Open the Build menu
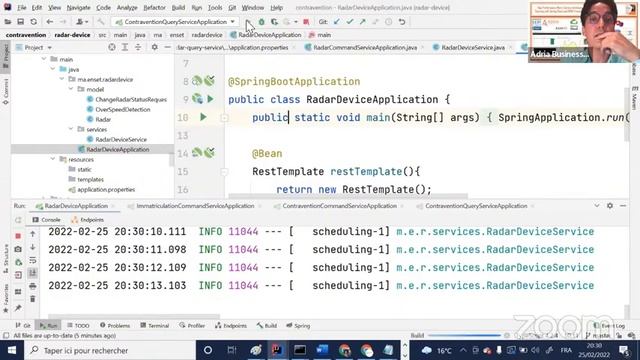The image size is (640, 360). point(178,7)
